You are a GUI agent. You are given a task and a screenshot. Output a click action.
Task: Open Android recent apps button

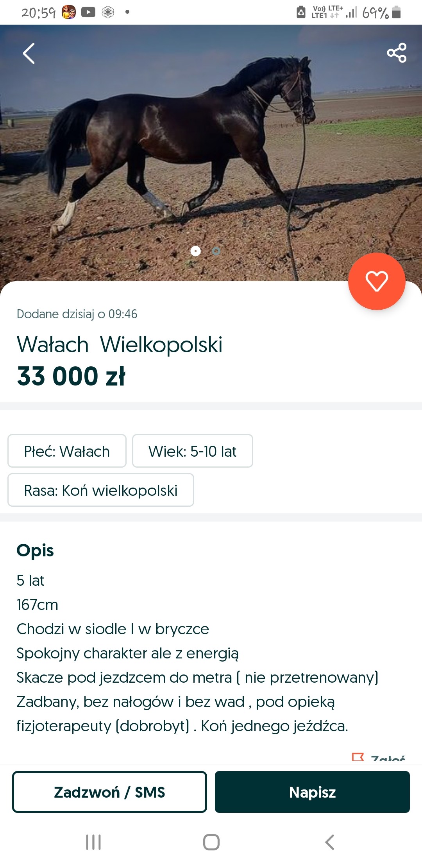point(93,842)
